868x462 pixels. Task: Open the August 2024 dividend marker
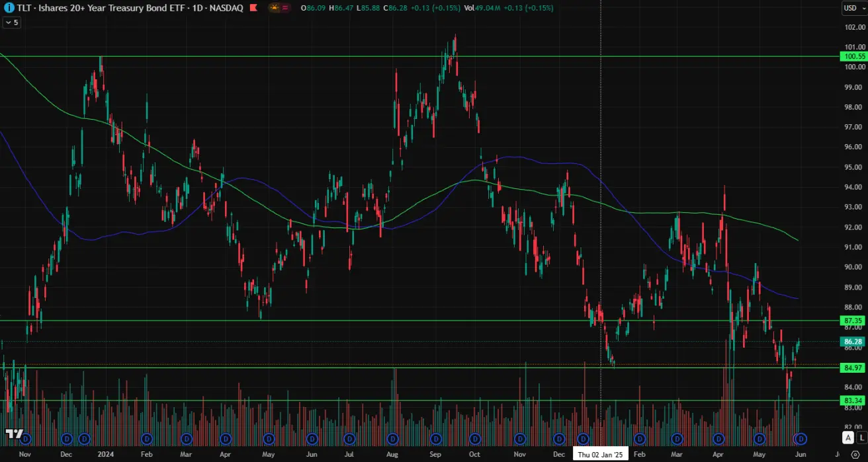pos(394,438)
